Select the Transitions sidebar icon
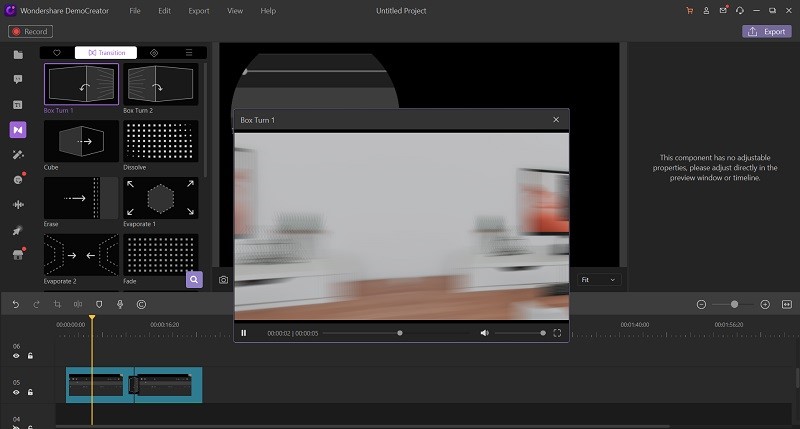This screenshot has width=800, height=429. tap(18, 130)
